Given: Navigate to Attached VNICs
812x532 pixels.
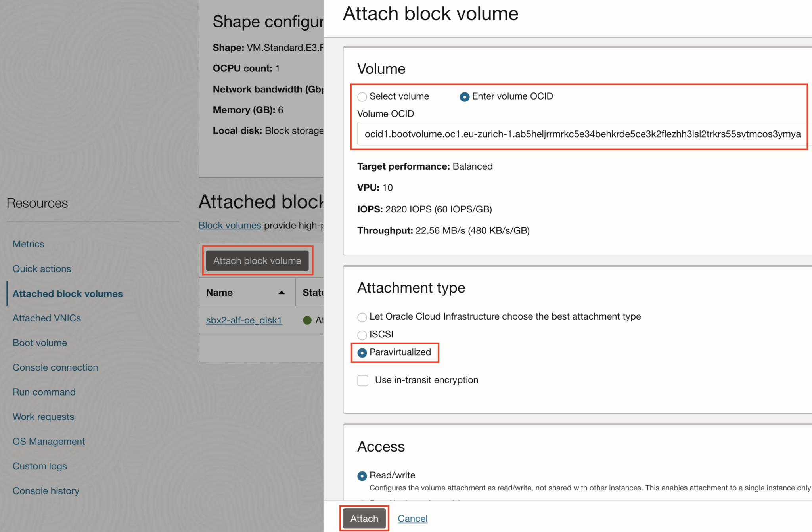Looking at the screenshot, I should (x=47, y=318).
